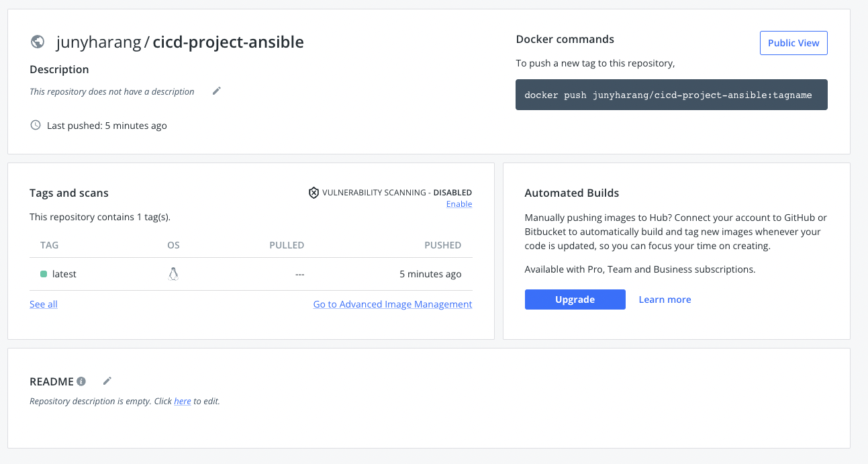
Task: Click 'To push a new tag to this repository,' text
Action: [595, 63]
